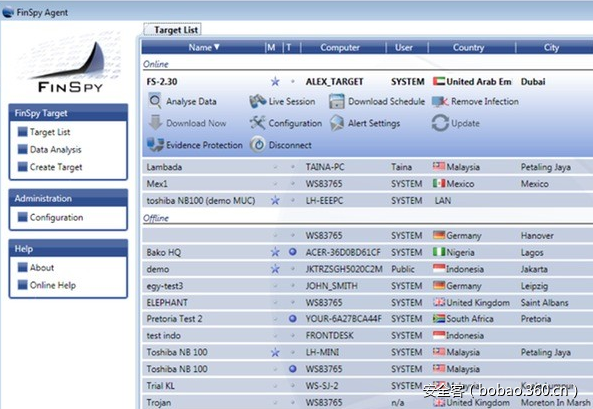
Task: Toggle blue circle indicator on Pretoria Test 2
Action: [x=292, y=319]
